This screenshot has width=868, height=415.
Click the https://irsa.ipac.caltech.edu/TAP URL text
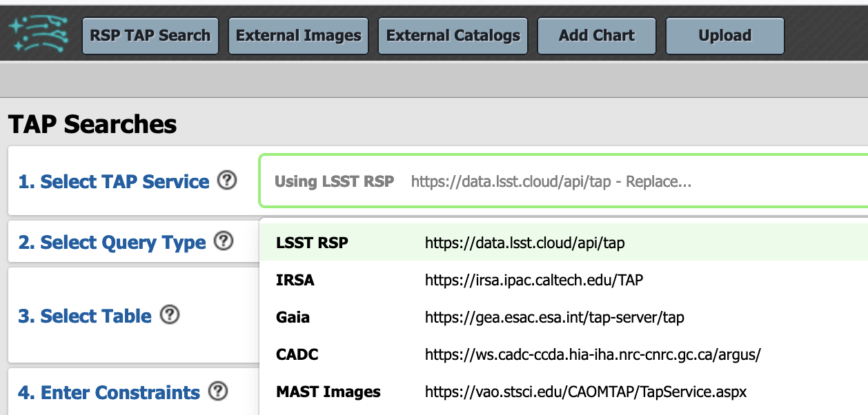point(534,280)
